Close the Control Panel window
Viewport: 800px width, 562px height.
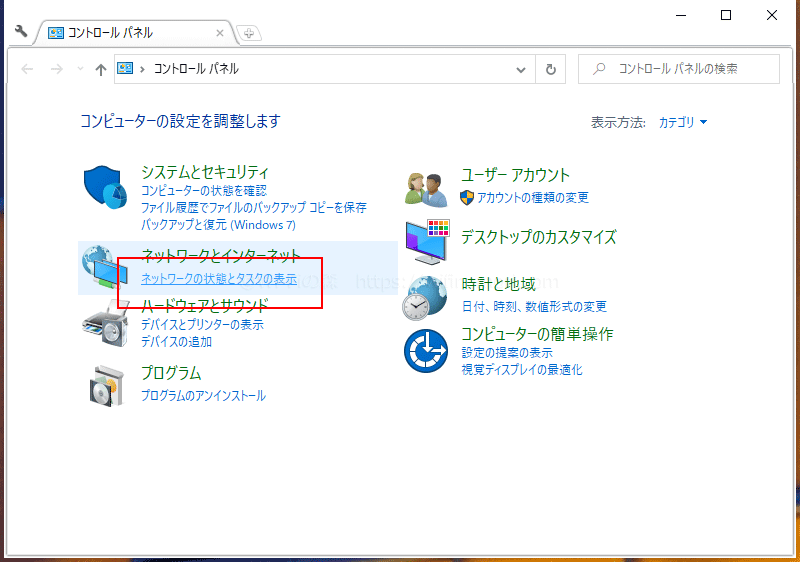(772, 15)
